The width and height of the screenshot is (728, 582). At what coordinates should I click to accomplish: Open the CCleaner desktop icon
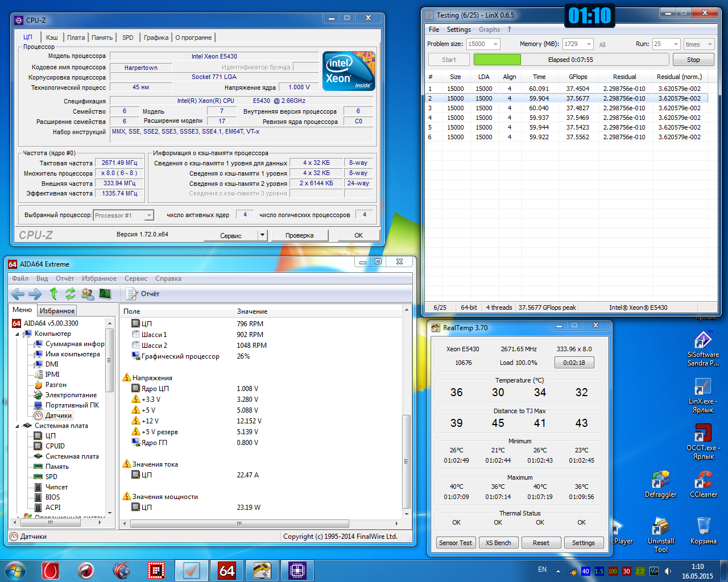704,484
